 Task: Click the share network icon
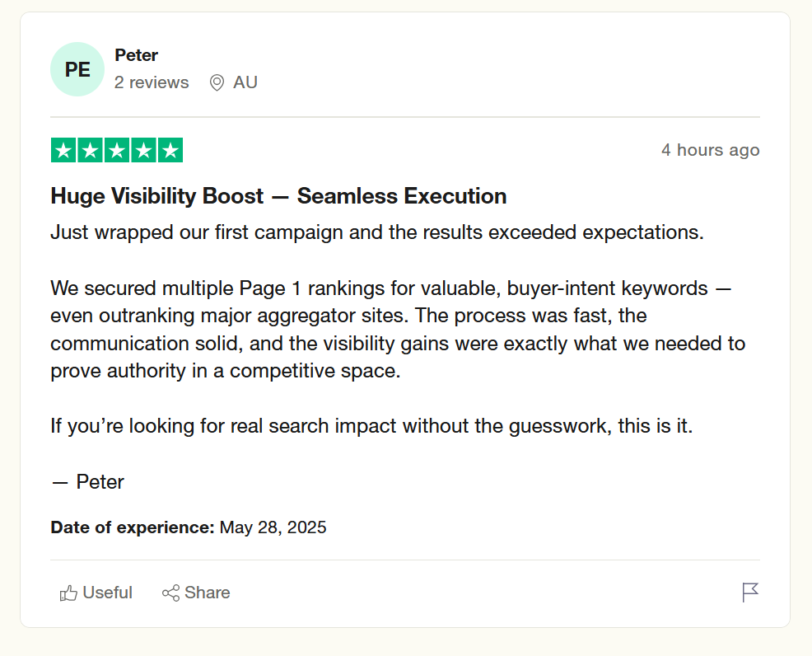click(x=170, y=593)
